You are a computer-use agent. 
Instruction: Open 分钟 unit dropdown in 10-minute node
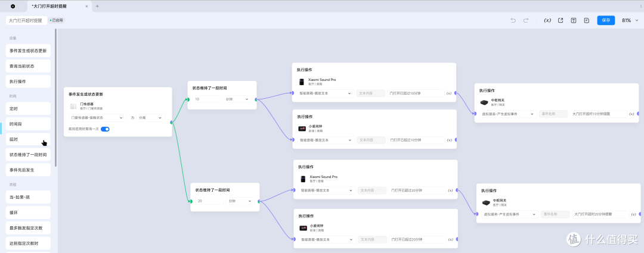[237, 99]
